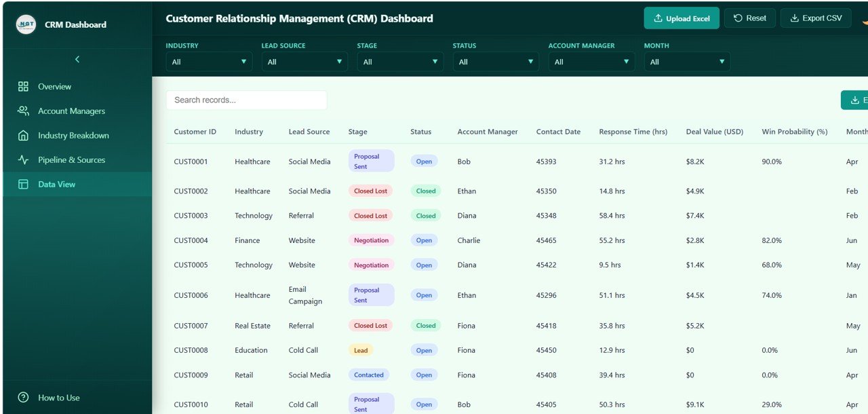Click inside the Search records field
868x414 pixels.
point(246,99)
